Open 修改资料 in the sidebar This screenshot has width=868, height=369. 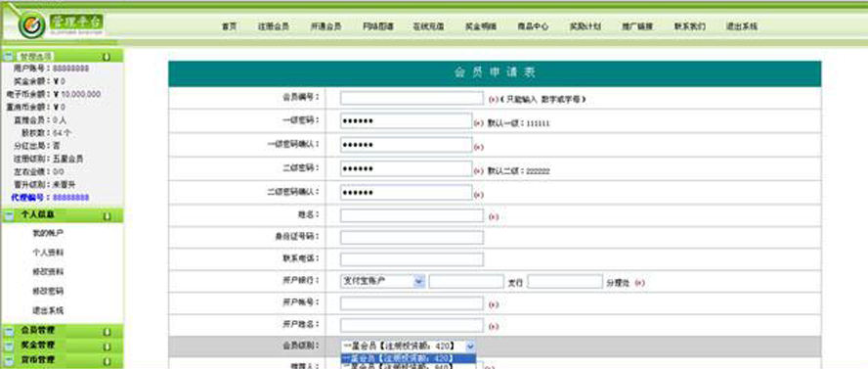click(48, 272)
